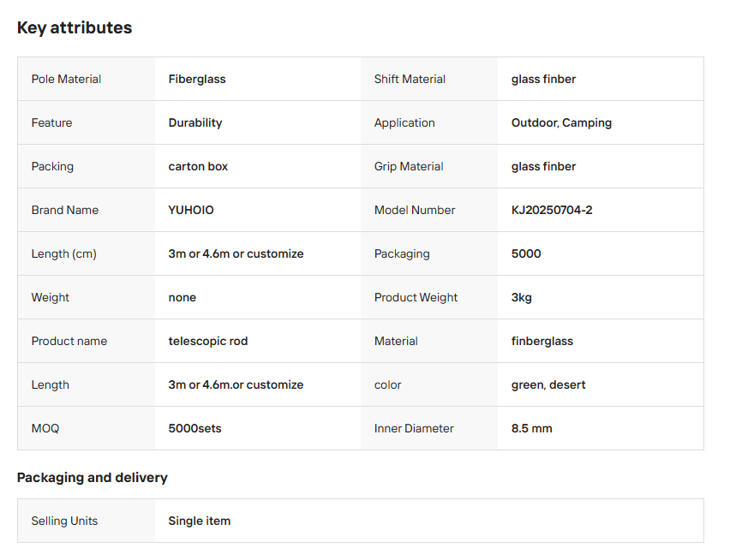
Task: Click the Outdoor, Camping application value
Action: [561, 122]
